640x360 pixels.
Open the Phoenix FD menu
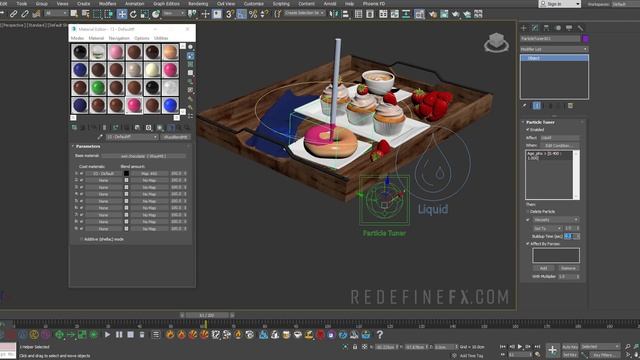click(x=374, y=4)
